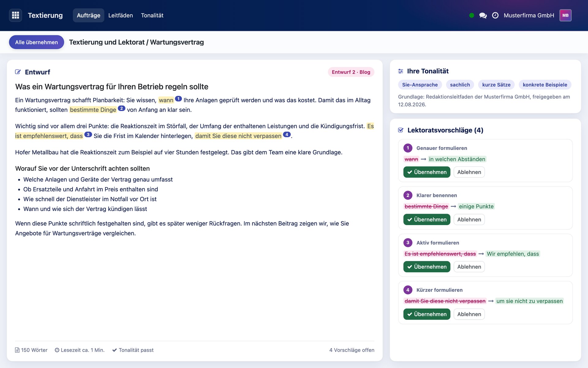The image size is (588, 368).
Task: Open the clock history icon
Action: click(495, 15)
